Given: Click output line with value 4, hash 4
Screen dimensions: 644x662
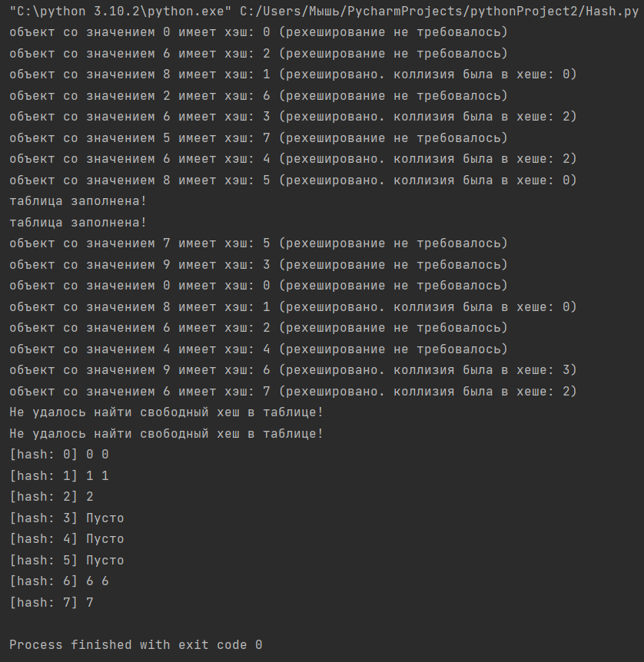Looking at the screenshot, I should 258,349.
